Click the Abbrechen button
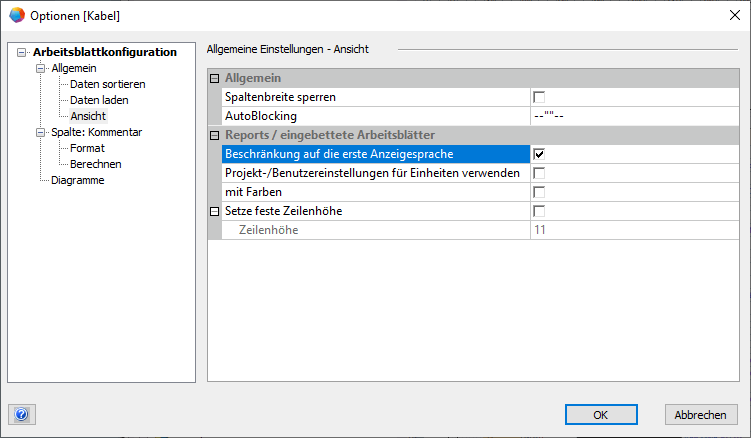The height and width of the screenshot is (438, 751). [x=701, y=415]
